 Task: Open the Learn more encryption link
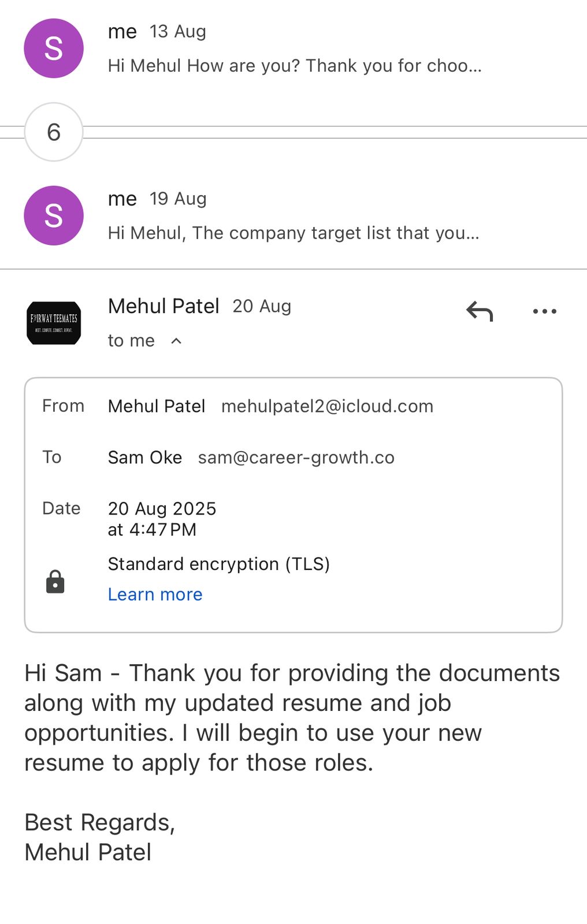click(155, 594)
